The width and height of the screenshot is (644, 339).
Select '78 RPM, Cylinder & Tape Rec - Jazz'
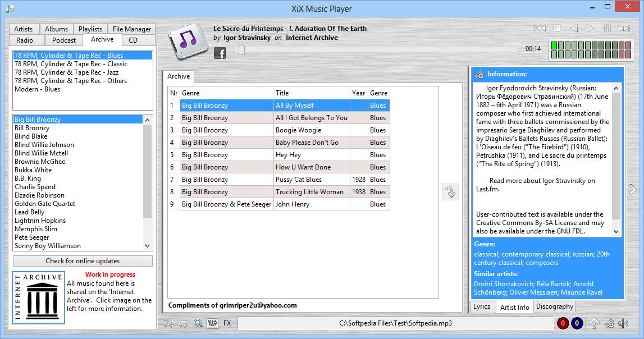tap(83, 72)
